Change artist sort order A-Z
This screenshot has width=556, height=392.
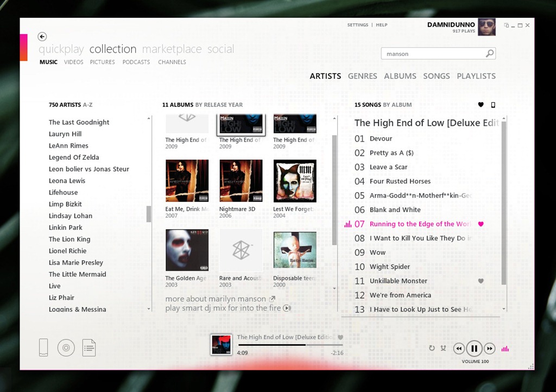87,105
